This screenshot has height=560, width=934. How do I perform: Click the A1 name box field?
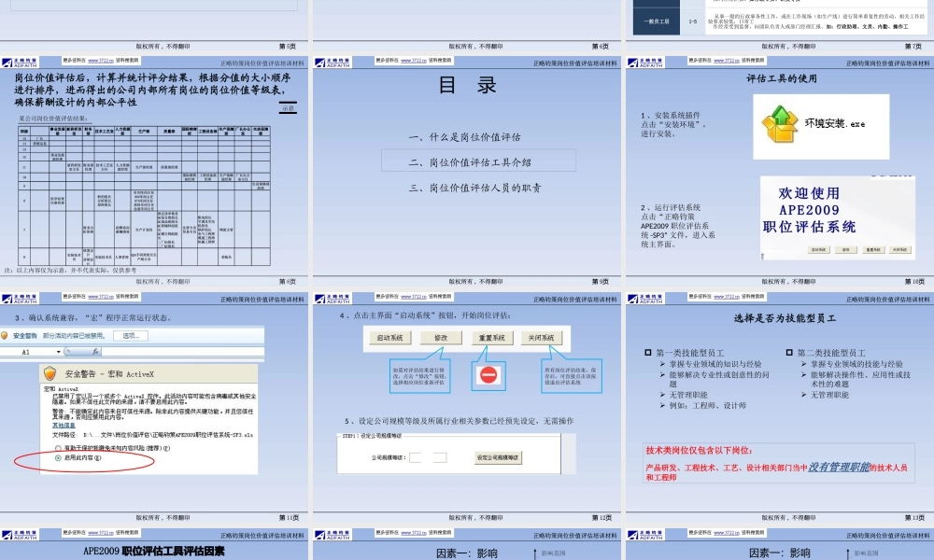tap(27, 352)
